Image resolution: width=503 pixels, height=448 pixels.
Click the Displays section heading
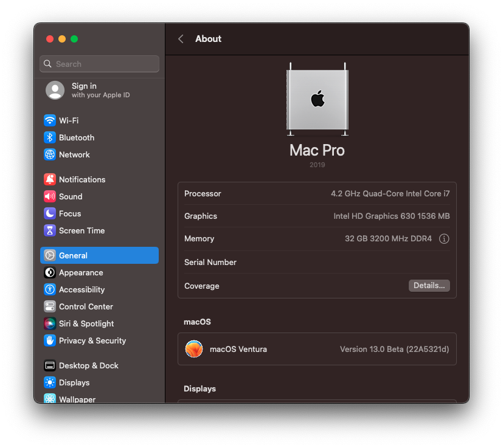click(200, 388)
